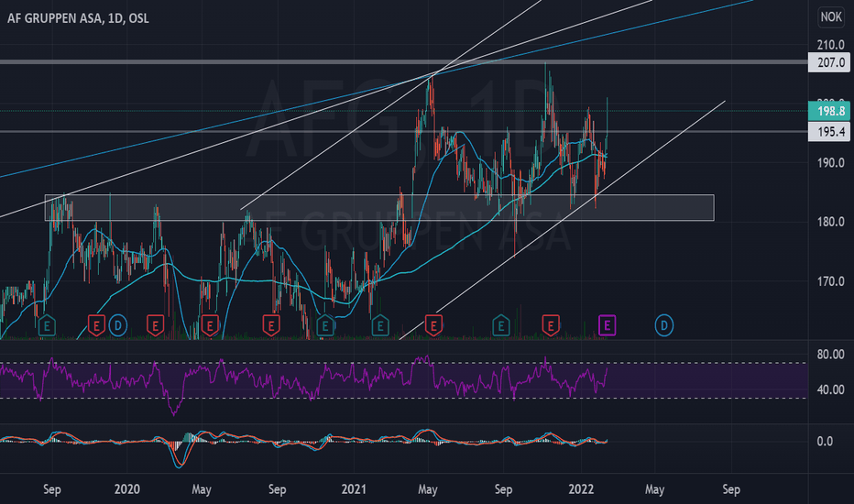854x504 pixels.
Task: Click the 2021 time axis label
Action: 354,488
